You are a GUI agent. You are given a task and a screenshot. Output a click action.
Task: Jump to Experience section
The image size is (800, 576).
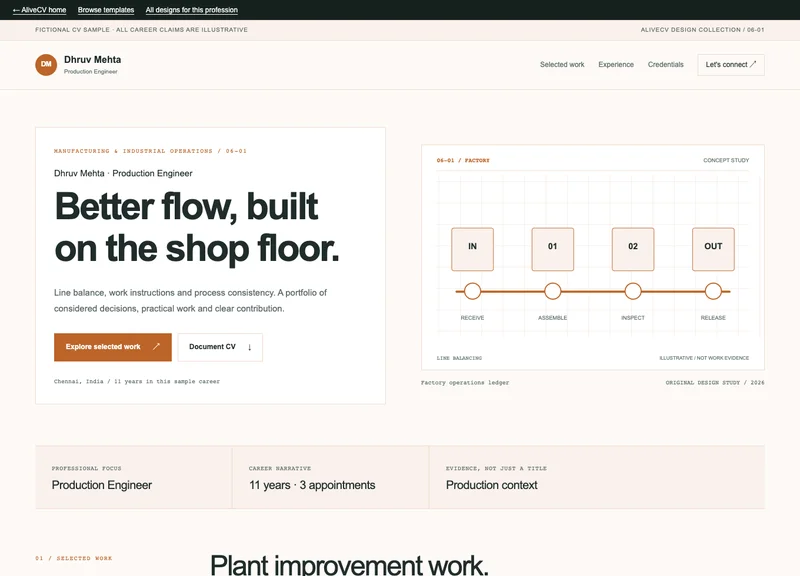pyautogui.click(x=616, y=65)
